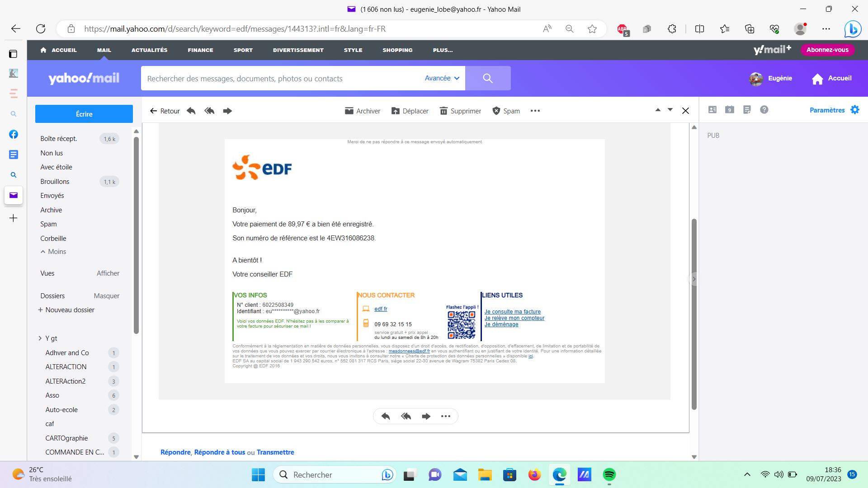The width and height of the screenshot is (868, 488).
Task: Go to the ACTUALITÉS menu item
Action: tap(149, 50)
